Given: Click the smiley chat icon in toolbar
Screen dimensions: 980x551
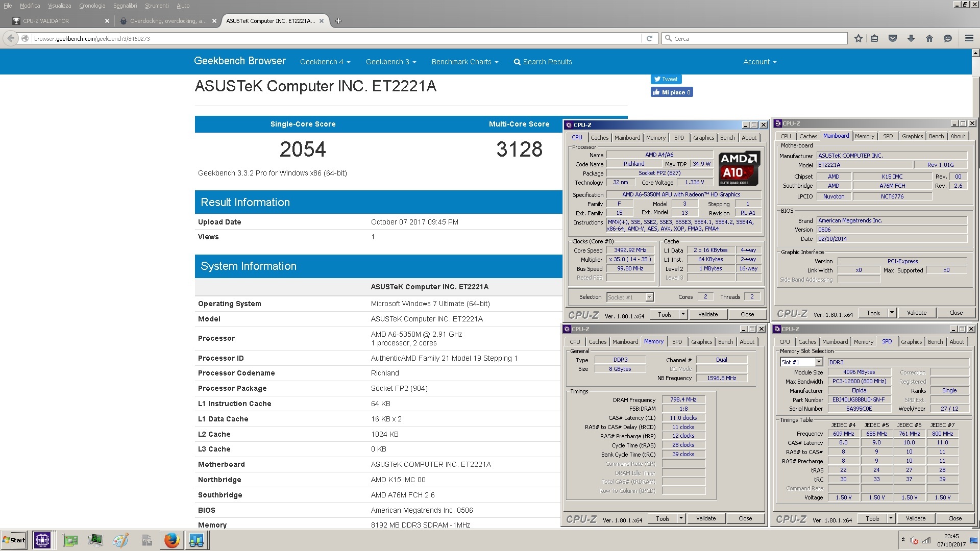Looking at the screenshot, I should click(x=948, y=38).
